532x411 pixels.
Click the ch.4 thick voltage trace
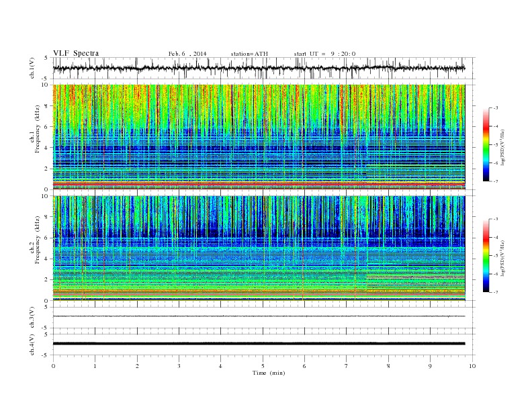pos(259,344)
